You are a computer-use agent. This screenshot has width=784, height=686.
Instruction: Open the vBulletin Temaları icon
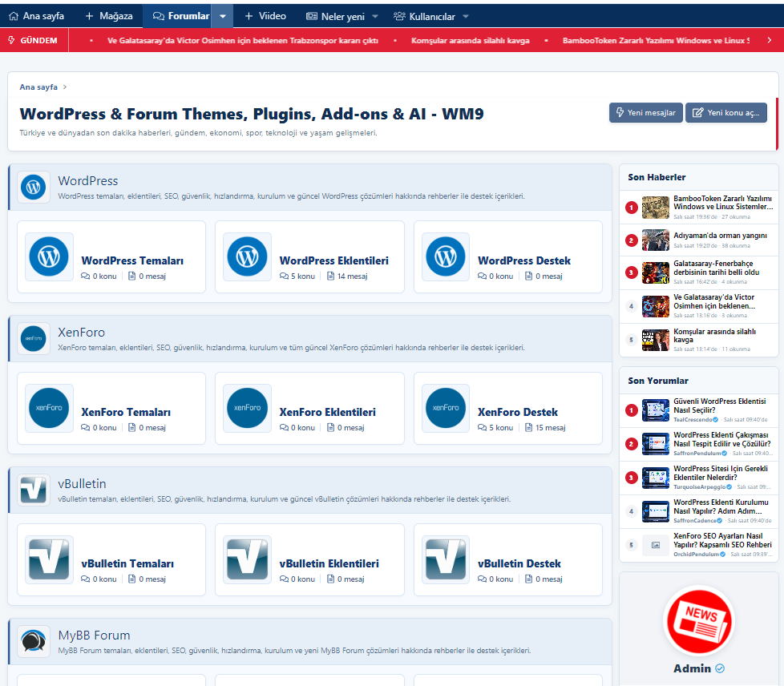pyautogui.click(x=49, y=559)
